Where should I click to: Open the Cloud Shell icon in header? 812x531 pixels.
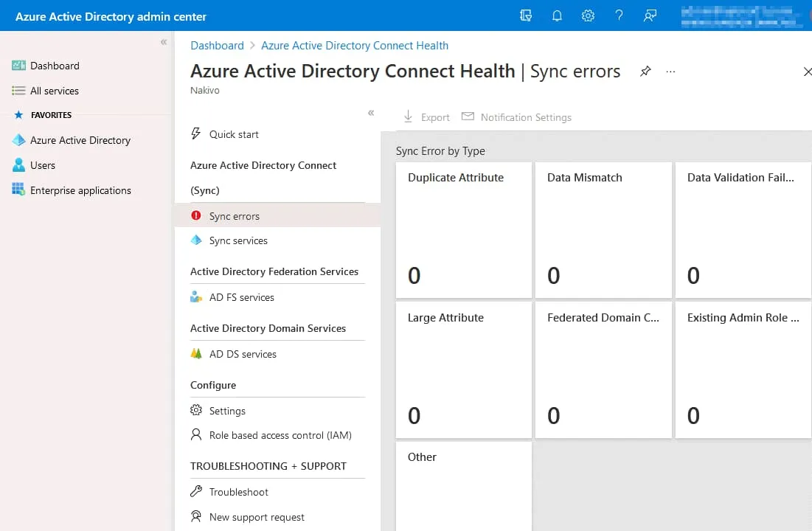(x=526, y=16)
